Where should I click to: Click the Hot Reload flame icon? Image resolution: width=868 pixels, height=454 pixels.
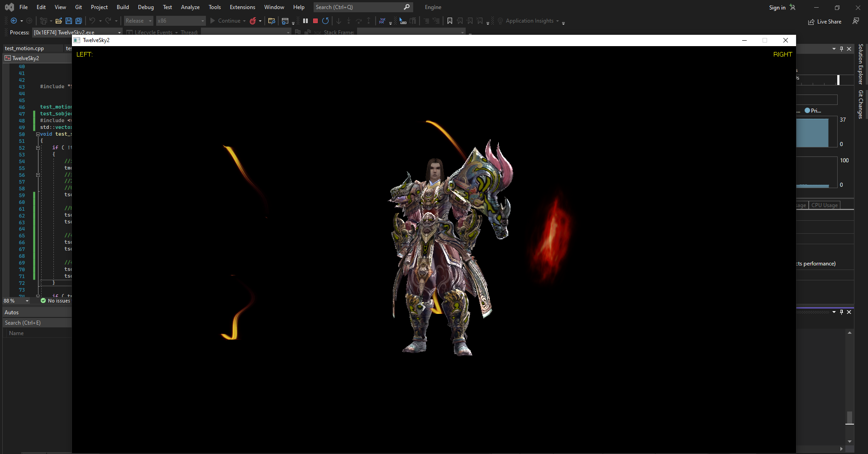pyautogui.click(x=253, y=21)
